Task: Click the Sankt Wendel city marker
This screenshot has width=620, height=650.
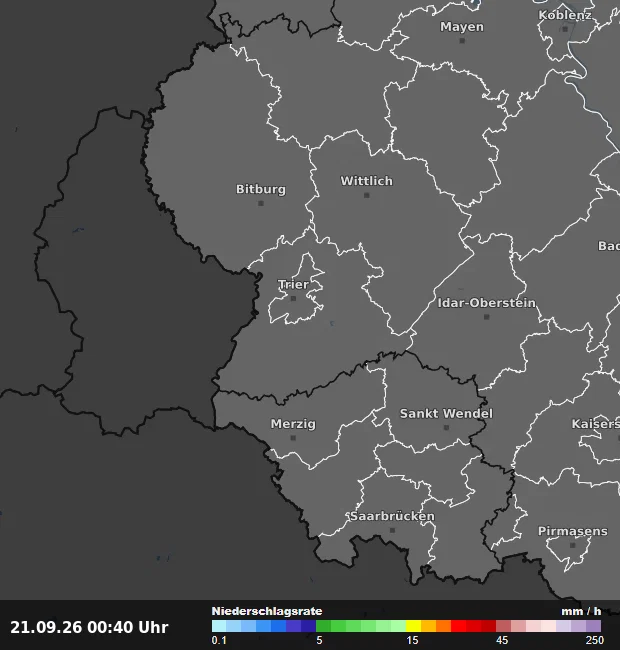Action: (446, 427)
